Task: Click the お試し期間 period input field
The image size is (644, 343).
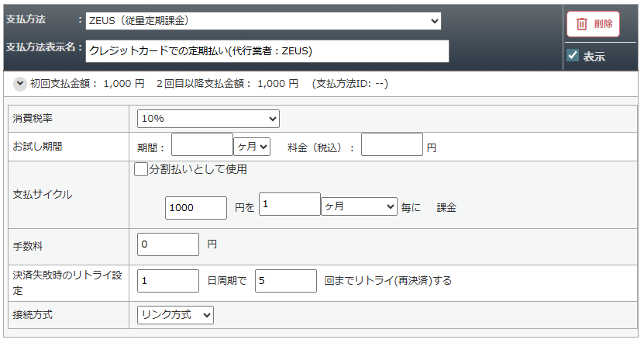Action: pyautogui.click(x=201, y=145)
